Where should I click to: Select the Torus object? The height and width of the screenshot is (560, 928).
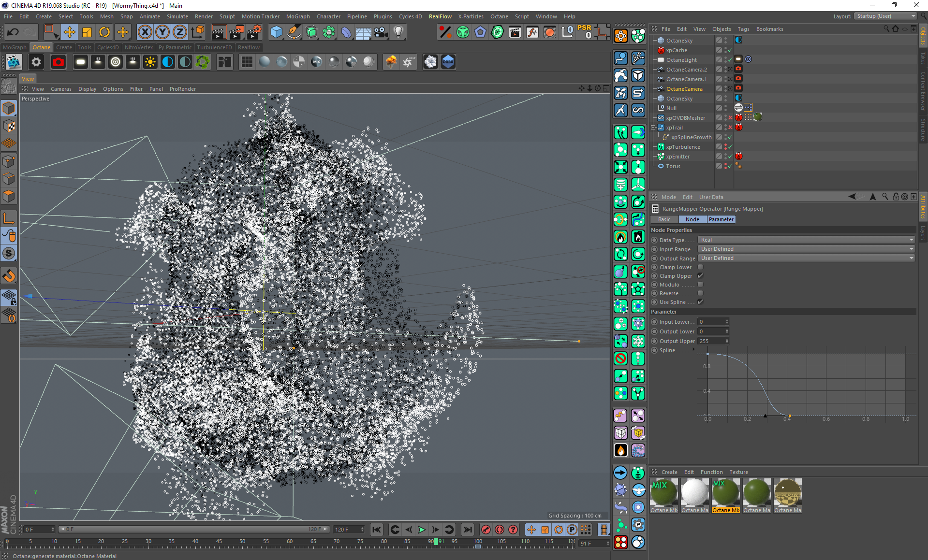(673, 166)
